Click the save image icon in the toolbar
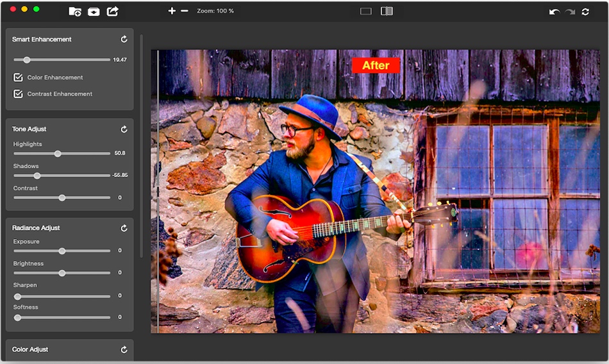 click(x=94, y=12)
